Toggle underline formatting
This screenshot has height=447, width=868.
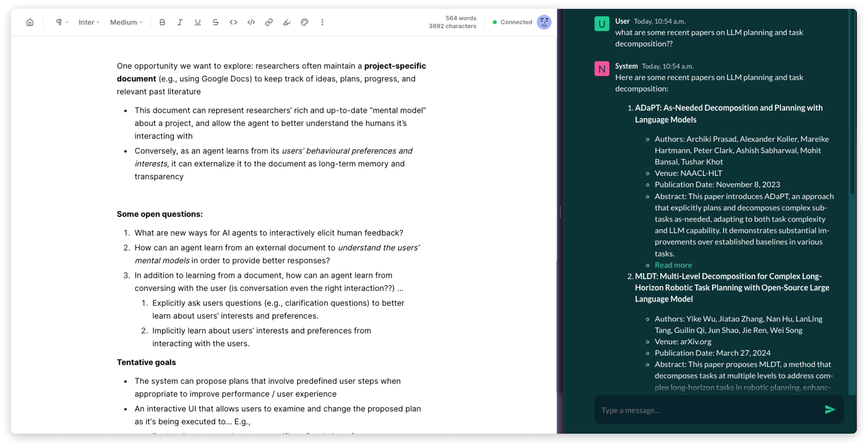tap(198, 22)
